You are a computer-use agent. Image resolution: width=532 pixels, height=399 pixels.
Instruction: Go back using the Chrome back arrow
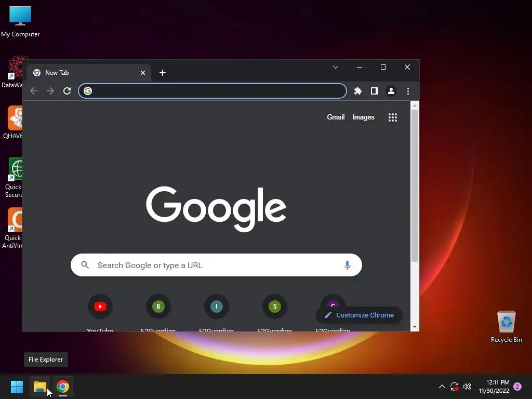34,91
